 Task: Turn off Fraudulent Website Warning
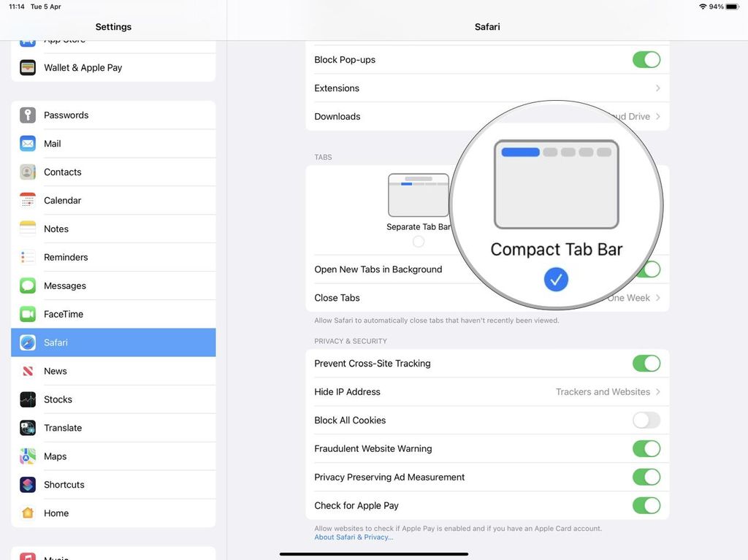click(646, 448)
